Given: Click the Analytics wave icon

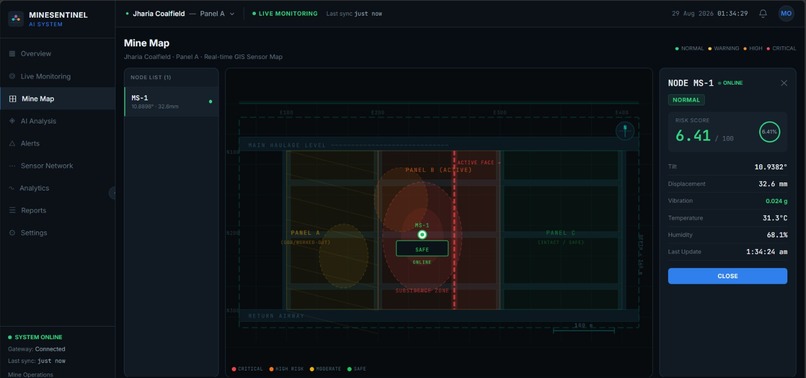Looking at the screenshot, I should (x=12, y=188).
